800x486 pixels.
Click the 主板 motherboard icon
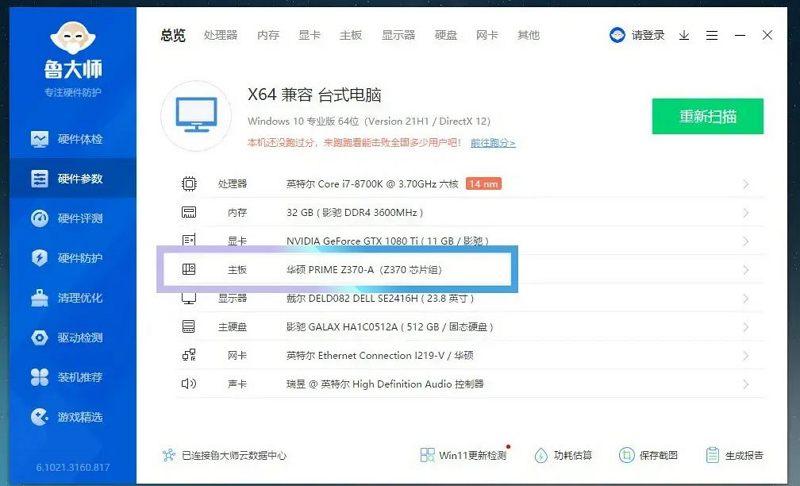coord(189,269)
